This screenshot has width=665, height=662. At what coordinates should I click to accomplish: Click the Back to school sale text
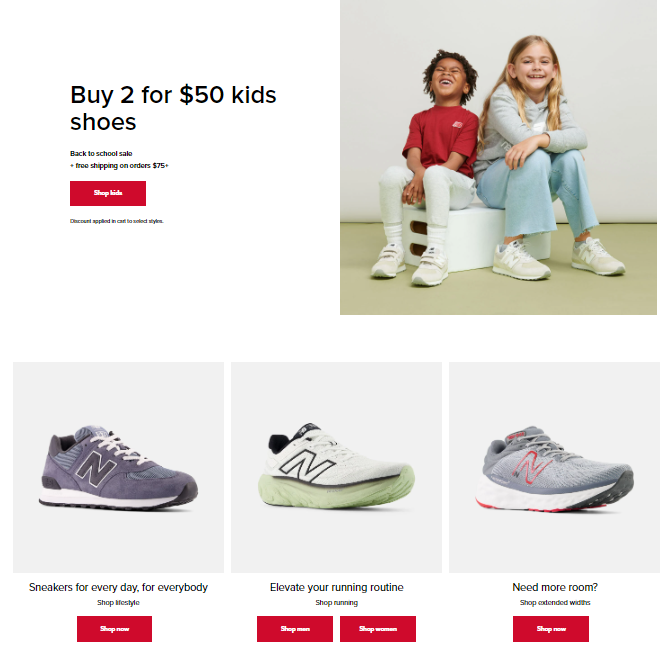tap(101, 154)
